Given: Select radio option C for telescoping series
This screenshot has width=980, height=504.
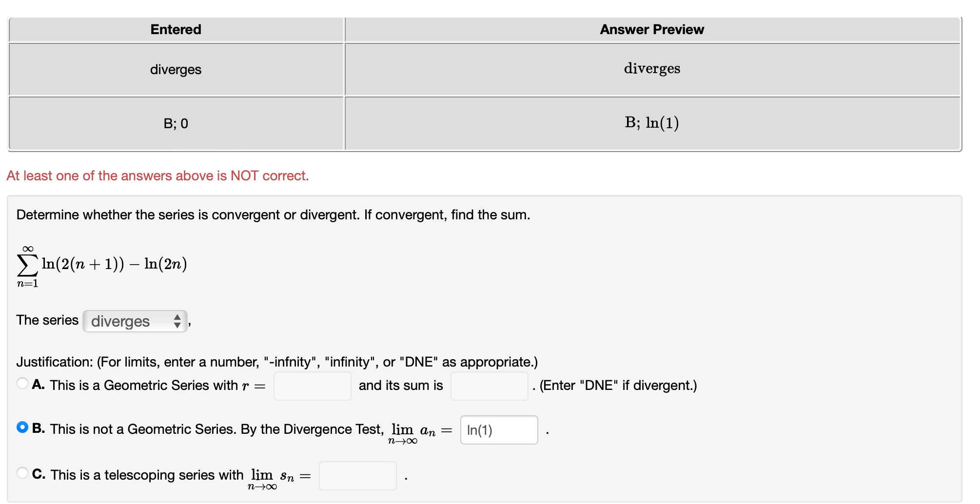Looking at the screenshot, I should point(21,473).
